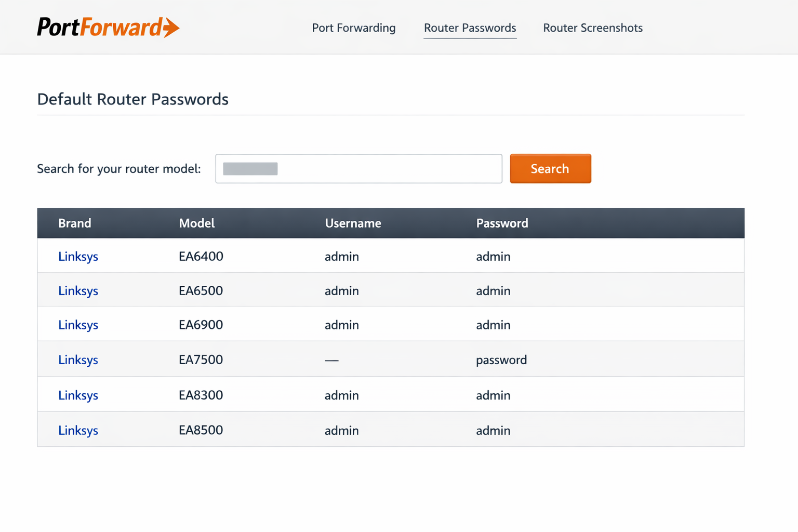
Task: Click admin password in EA8500 row
Action: coord(493,431)
